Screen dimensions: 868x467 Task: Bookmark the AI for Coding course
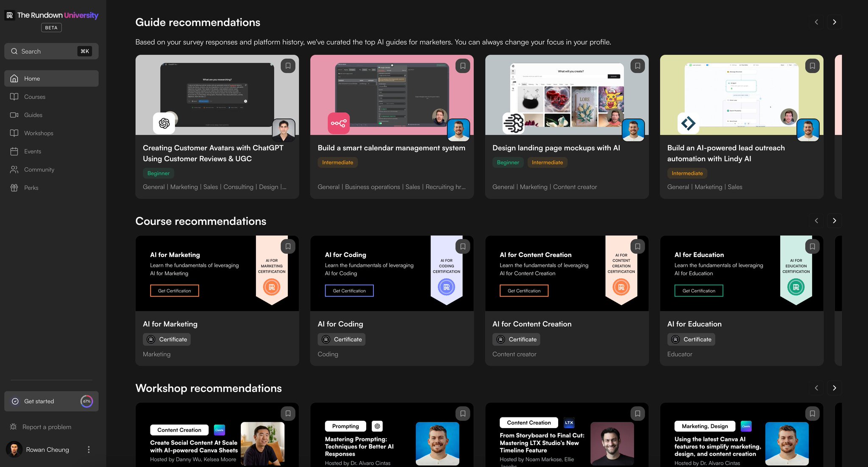[x=463, y=246]
